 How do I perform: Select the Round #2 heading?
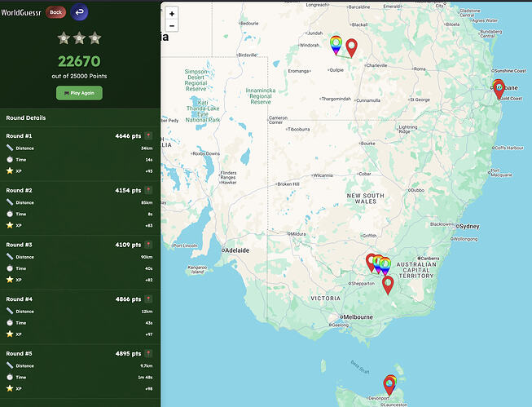[x=19, y=190]
